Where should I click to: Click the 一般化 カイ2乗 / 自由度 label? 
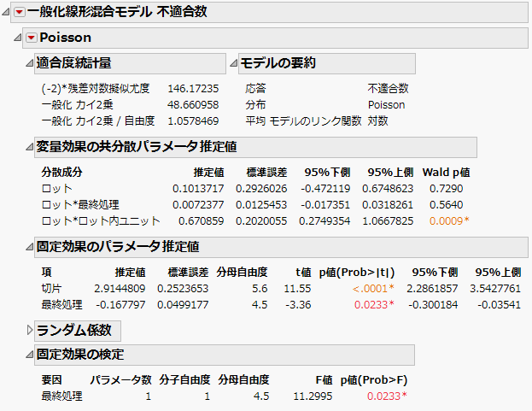point(98,121)
